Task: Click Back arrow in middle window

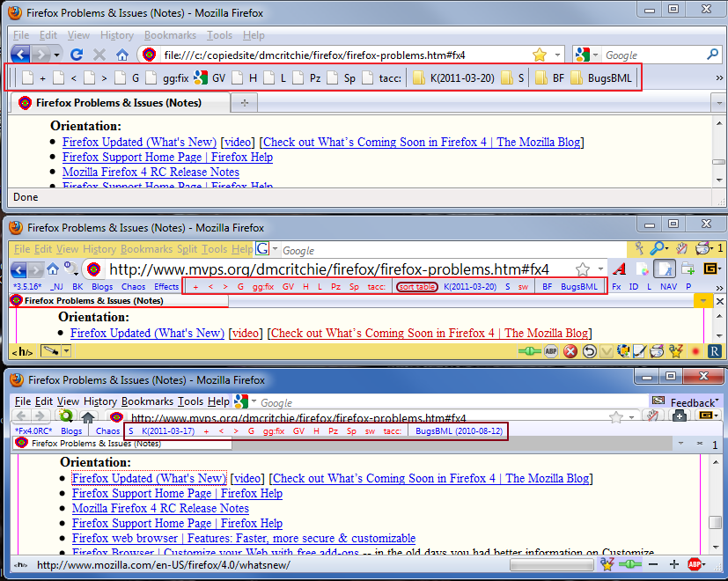Action: 18,269
